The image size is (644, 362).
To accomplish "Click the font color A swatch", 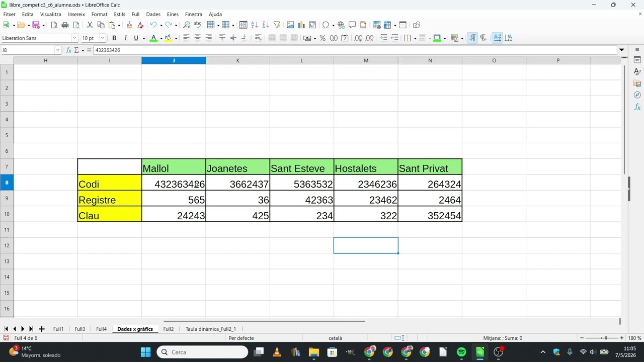I will [154, 38].
